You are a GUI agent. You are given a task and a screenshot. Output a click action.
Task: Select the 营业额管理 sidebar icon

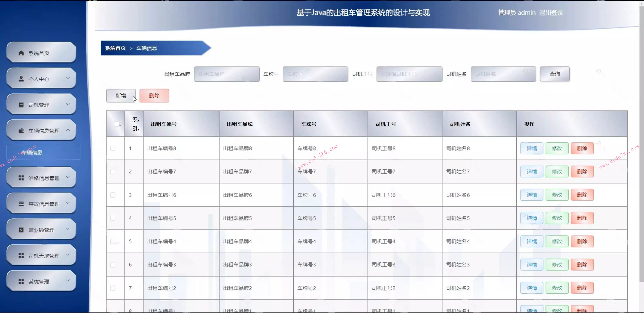(x=21, y=230)
